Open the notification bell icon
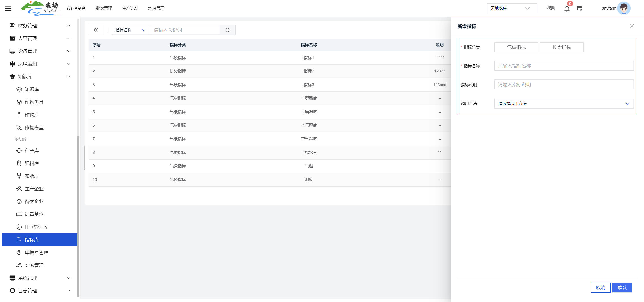The width and height of the screenshot is (644, 302). (x=566, y=9)
